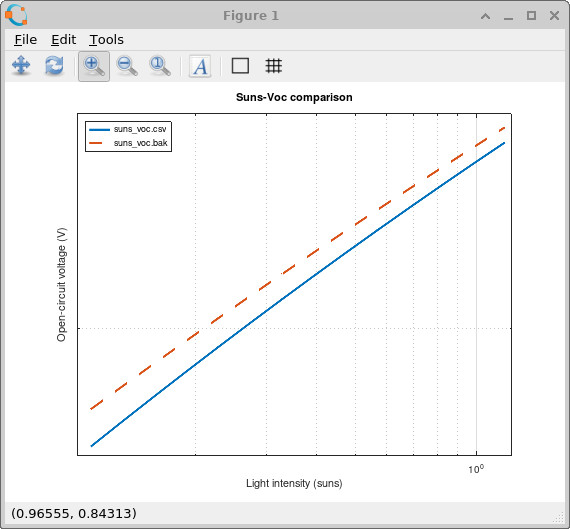Close the Figure 1 window
570x529 pixels.
tap(554, 16)
